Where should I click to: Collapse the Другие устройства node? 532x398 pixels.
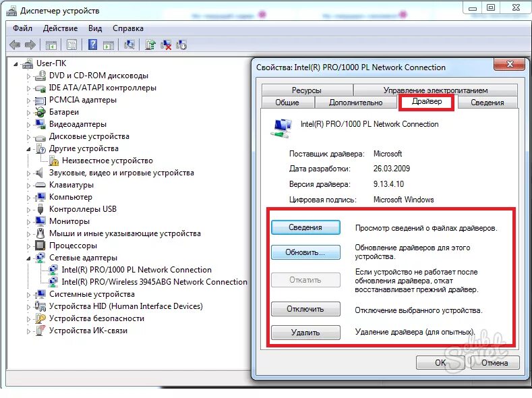pos(28,149)
